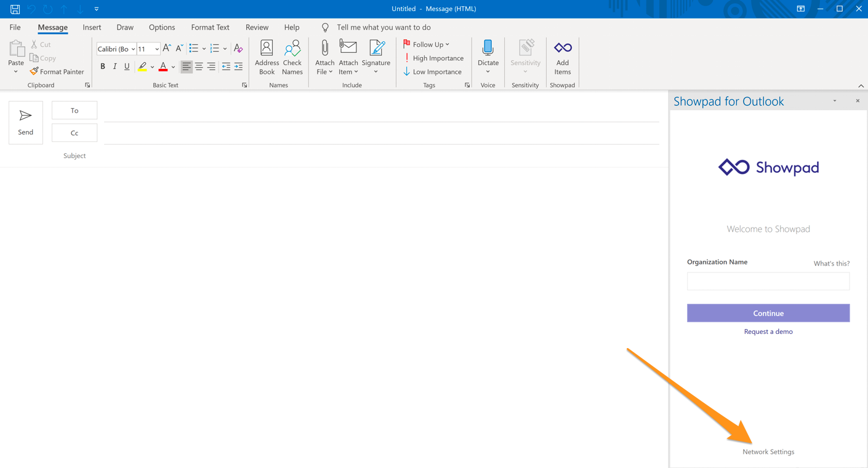Expand the Paste options arrow

[x=16, y=72]
